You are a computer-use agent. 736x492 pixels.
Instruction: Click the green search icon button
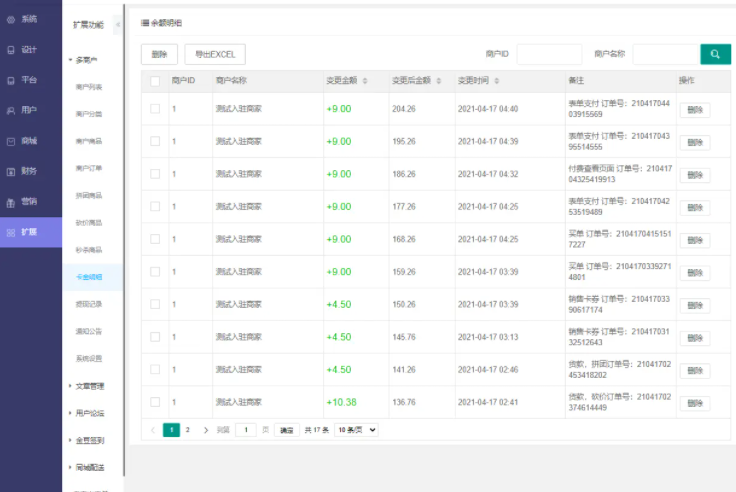point(715,54)
